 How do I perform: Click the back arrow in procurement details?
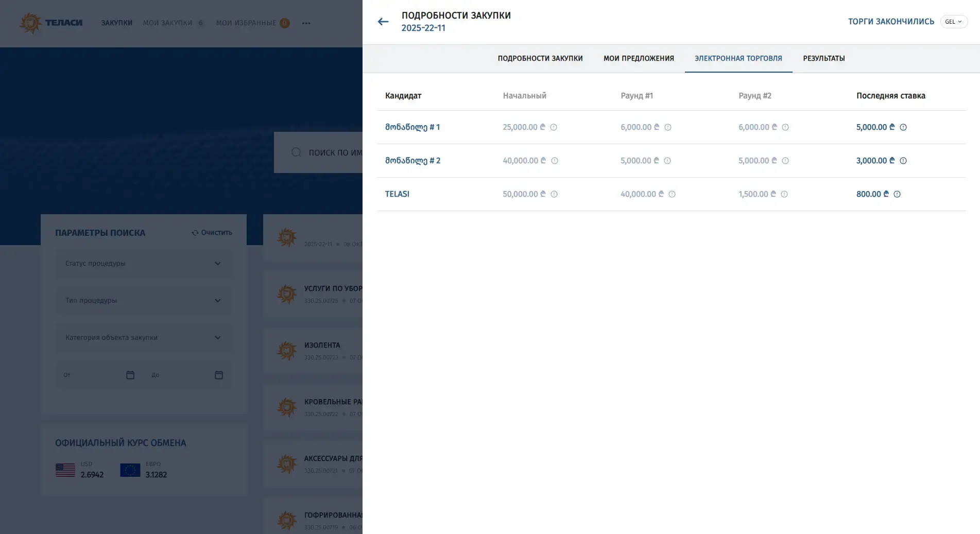click(x=383, y=22)
